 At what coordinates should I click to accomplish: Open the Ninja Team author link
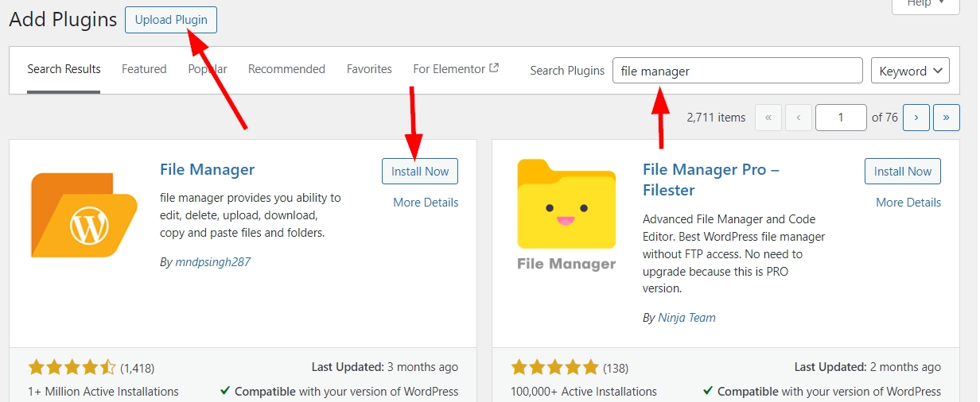click(x=686, y=318)
